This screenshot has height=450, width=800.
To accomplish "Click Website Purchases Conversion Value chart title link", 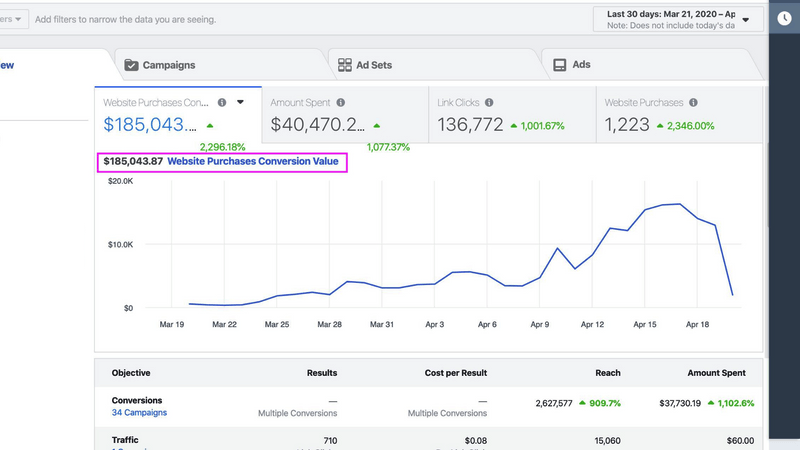I will pyautogui.click(x=253, y=161).
